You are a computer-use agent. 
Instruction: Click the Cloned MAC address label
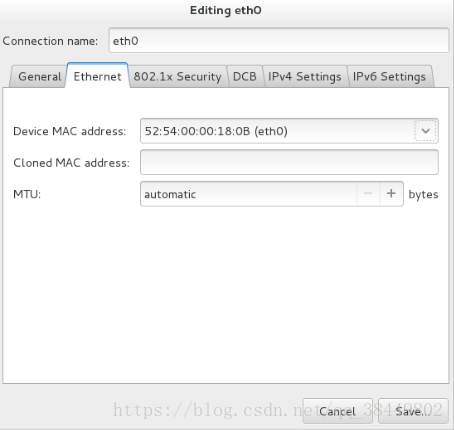pos(71,163)
